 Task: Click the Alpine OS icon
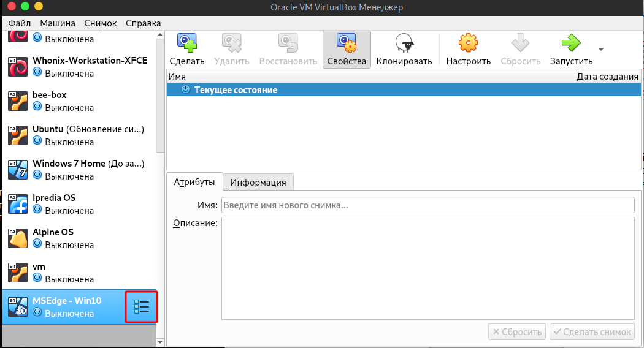coord(18,238)
